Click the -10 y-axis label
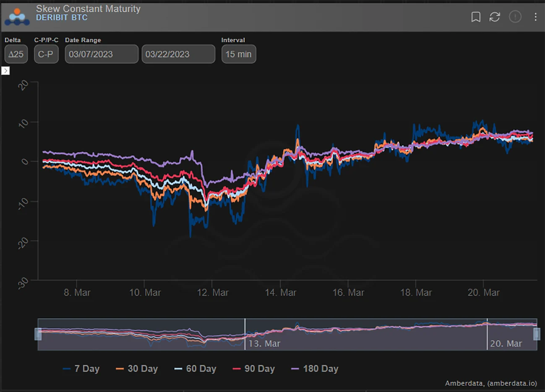 (x=23, y=203)
